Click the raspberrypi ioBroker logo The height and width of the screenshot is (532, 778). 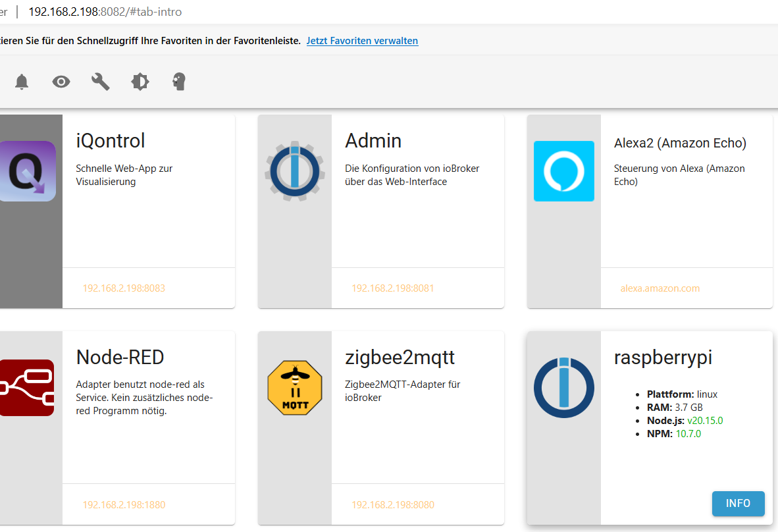(563, 388)
